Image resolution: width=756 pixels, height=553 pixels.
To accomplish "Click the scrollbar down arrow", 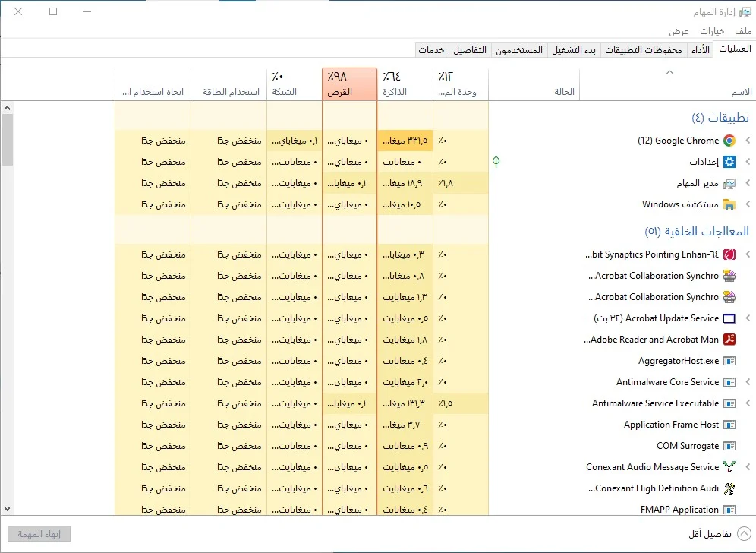I will pos(7,509).
